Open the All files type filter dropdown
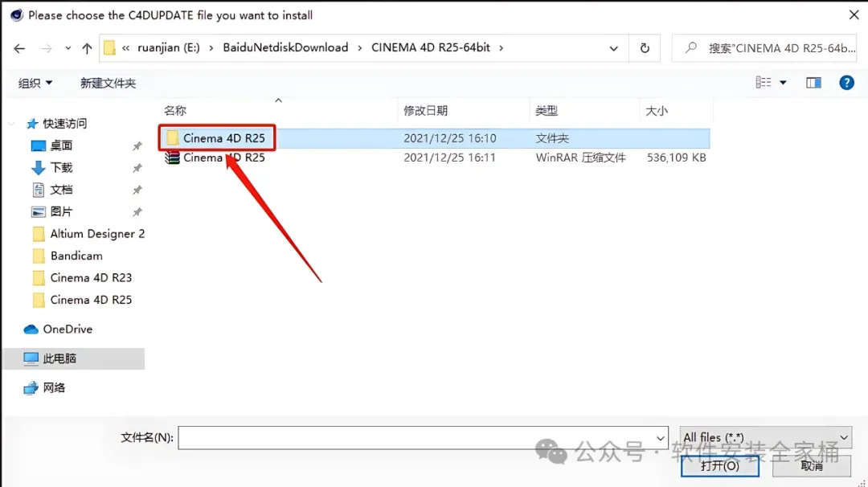 tap(766, 437)
